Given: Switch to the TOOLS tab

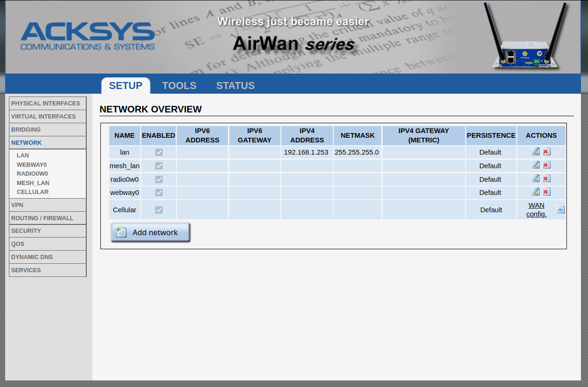Looking at the screenshot, I should click(179, 86).
